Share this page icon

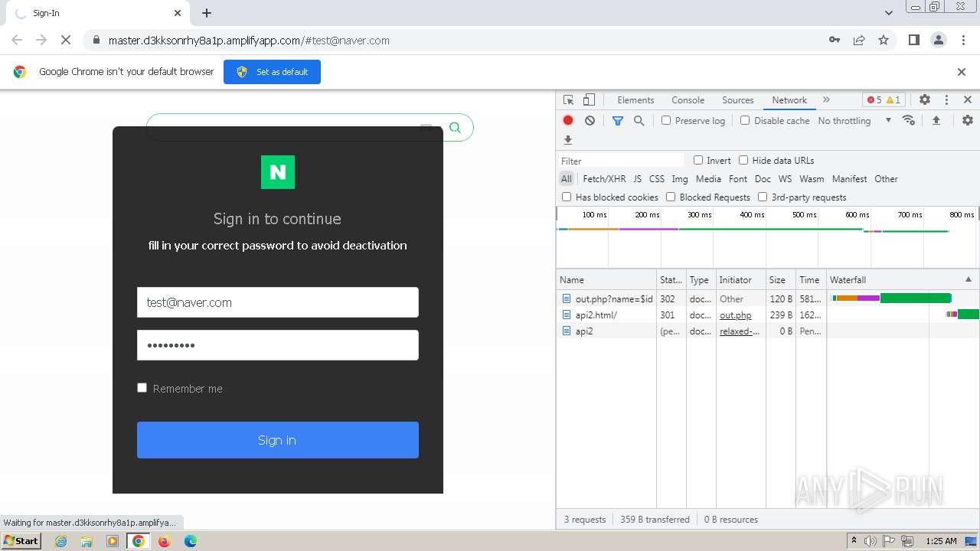coord(859,40)
